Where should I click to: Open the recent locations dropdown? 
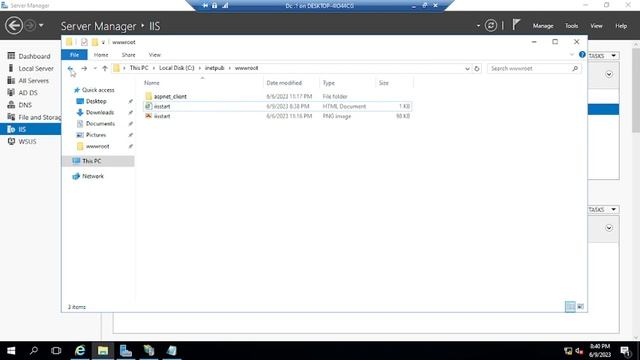(95, 69)
